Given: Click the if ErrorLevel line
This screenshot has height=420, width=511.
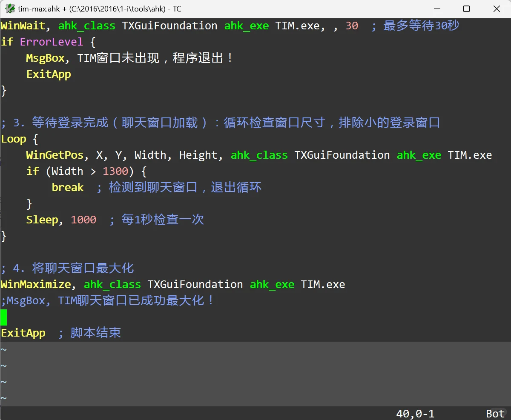Looking at the screenshot, I should point(43,42).
